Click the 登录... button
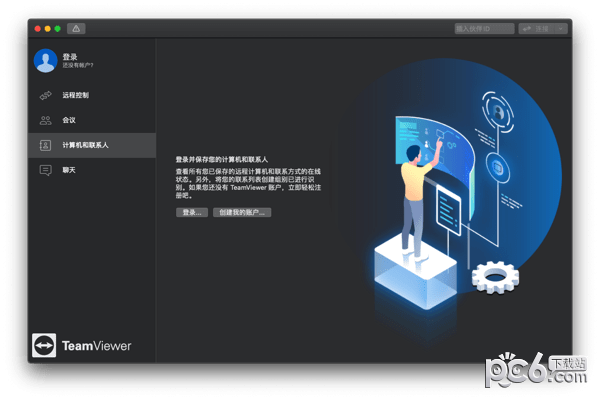 [192, 212]
